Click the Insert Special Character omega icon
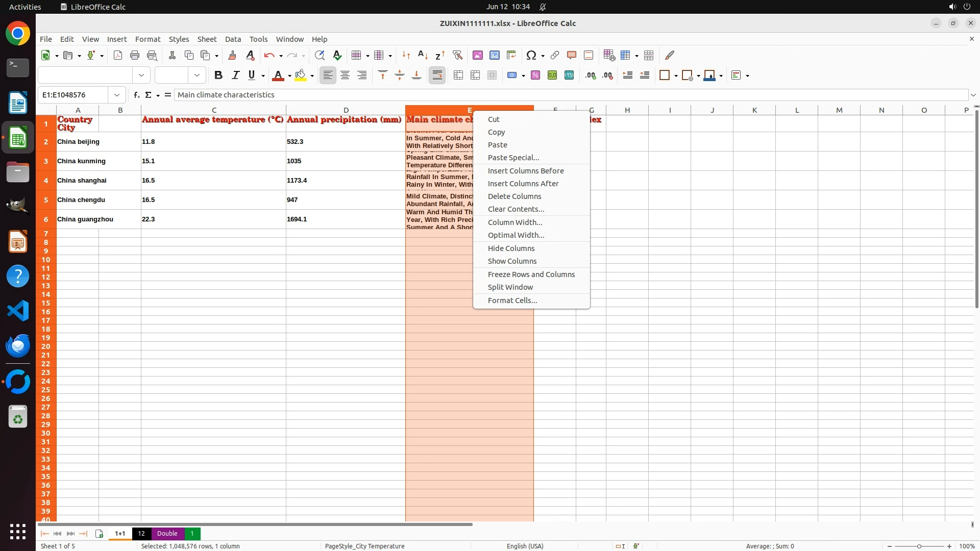This screenshot has width=980, height=551. (531, 55)
